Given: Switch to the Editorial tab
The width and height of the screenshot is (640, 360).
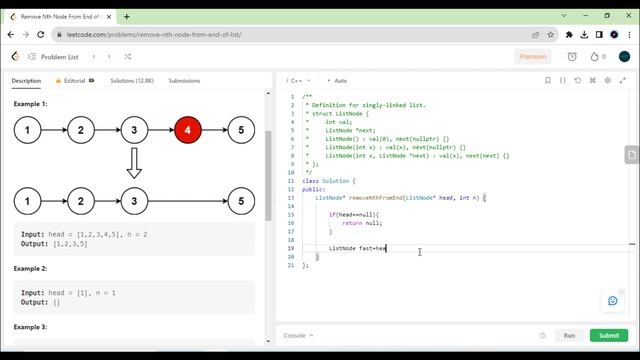Looking at the screenshot, I should click(75, 81).
